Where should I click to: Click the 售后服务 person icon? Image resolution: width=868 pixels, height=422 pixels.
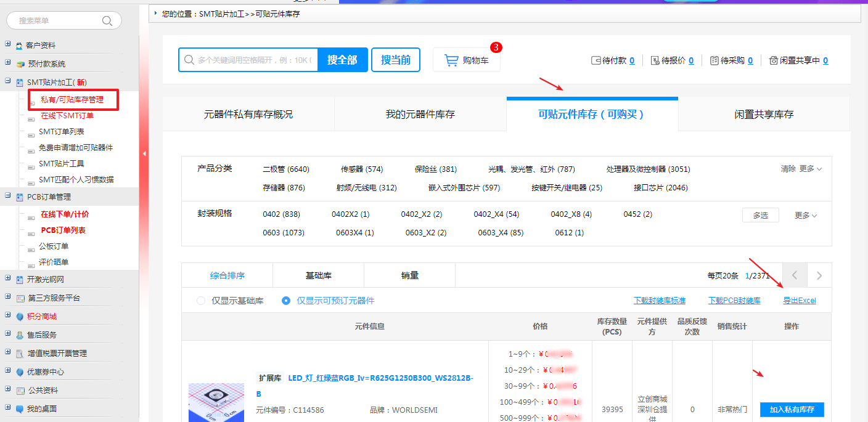pyautogui.click(x=20, y=335)
